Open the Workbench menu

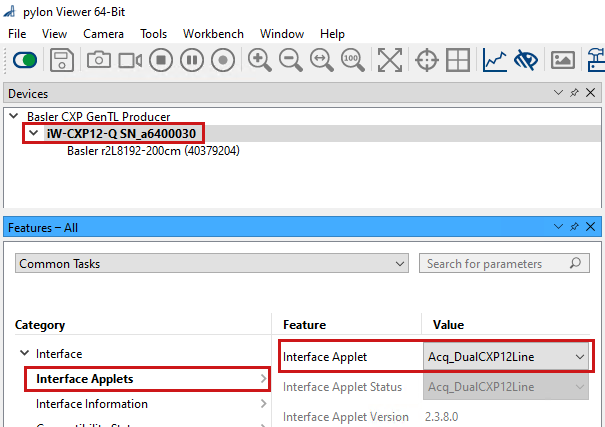(213, 34)
